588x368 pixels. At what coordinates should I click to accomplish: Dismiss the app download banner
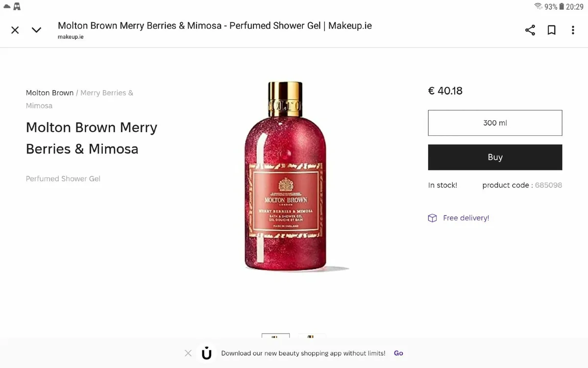188,353
